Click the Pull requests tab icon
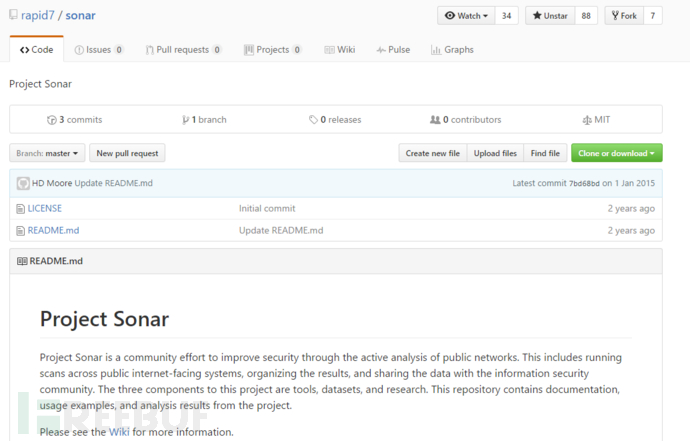The image size is (690, 441). coord(150,50)
